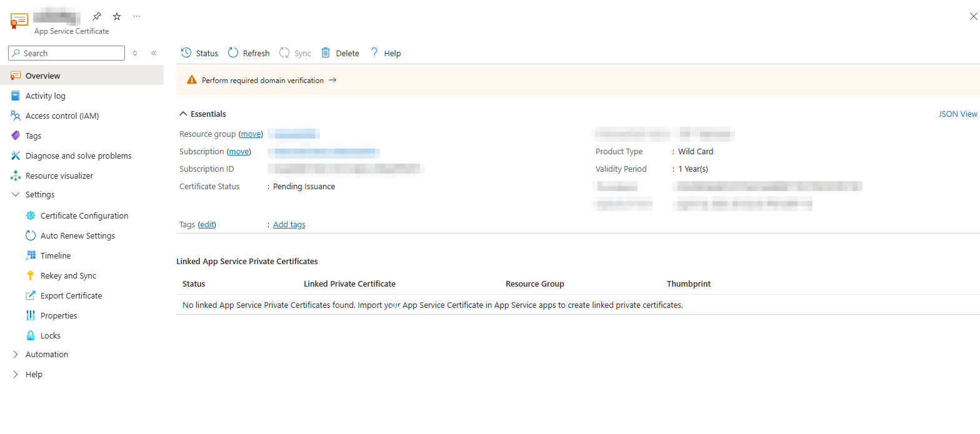This screenshot has height=434, width=980.
Task: Click move link next to Resource group
Action: (x=251, y=134)
